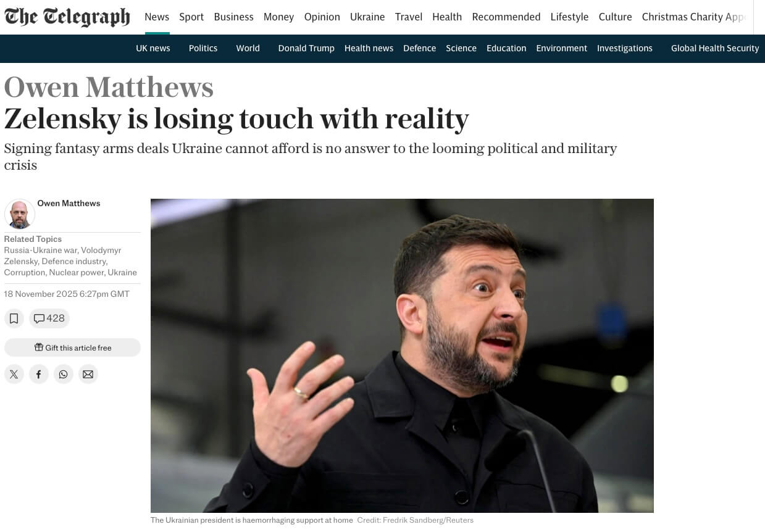Share the article on X
The height and width of the screenshot is (532, 765).
pos(14,374)
